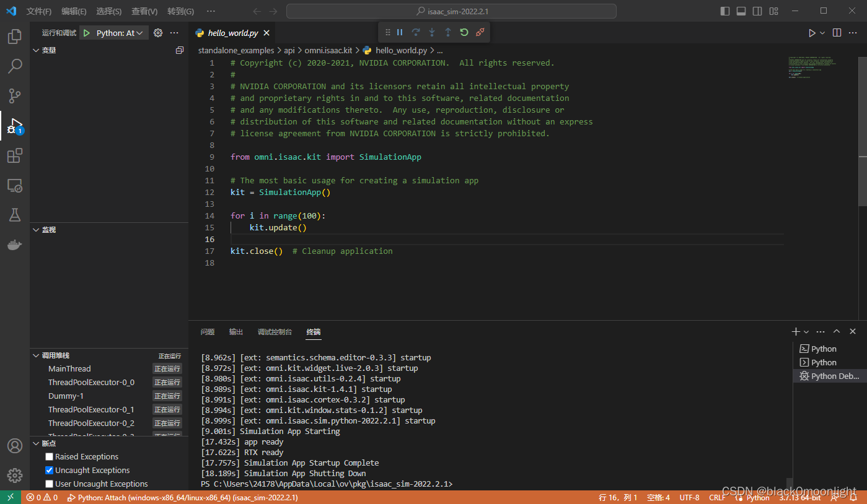Image resolution: width=867 pixels, height=504 pixels.
Task: Check the User Uncaught Exceptions checkbox
Action: [x=48, y=484]
